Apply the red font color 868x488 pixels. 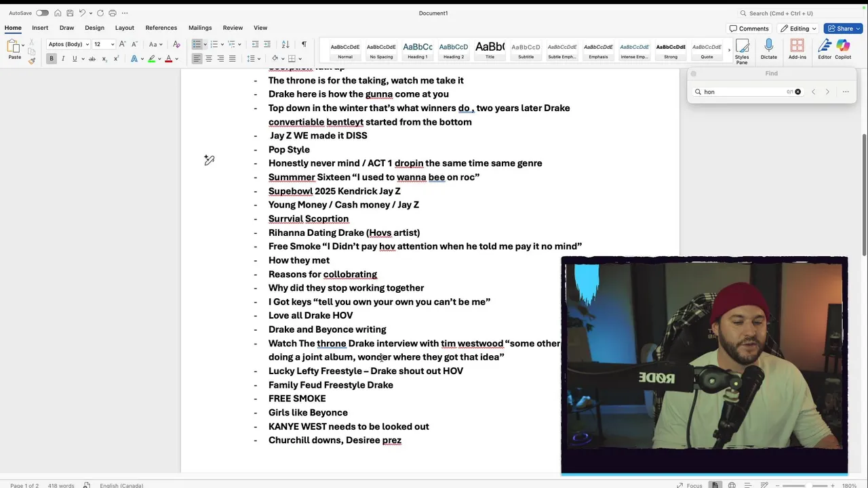[x=168, y=59]
